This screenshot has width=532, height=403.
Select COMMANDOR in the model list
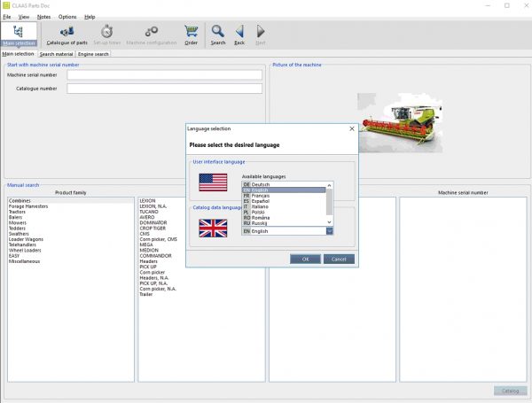(x=155, y=256)
